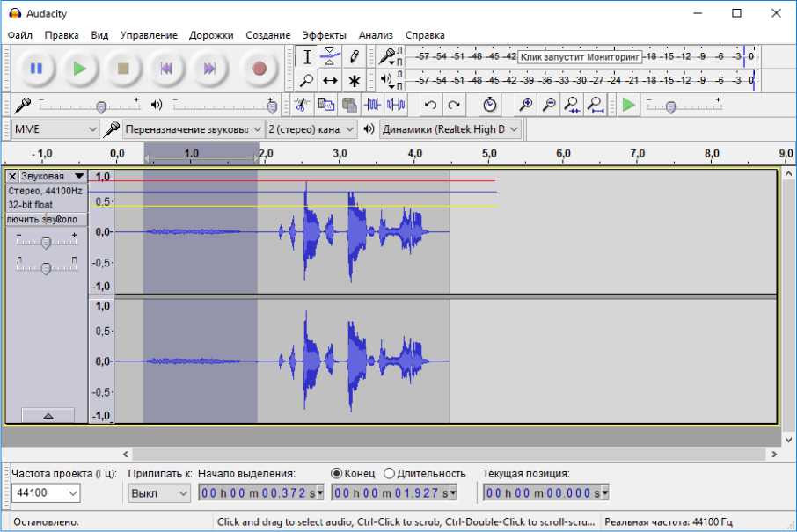This screenshot has height=532, width=797.
Task: Click the Undo arrow icon
Action: [x=430, y=106]
